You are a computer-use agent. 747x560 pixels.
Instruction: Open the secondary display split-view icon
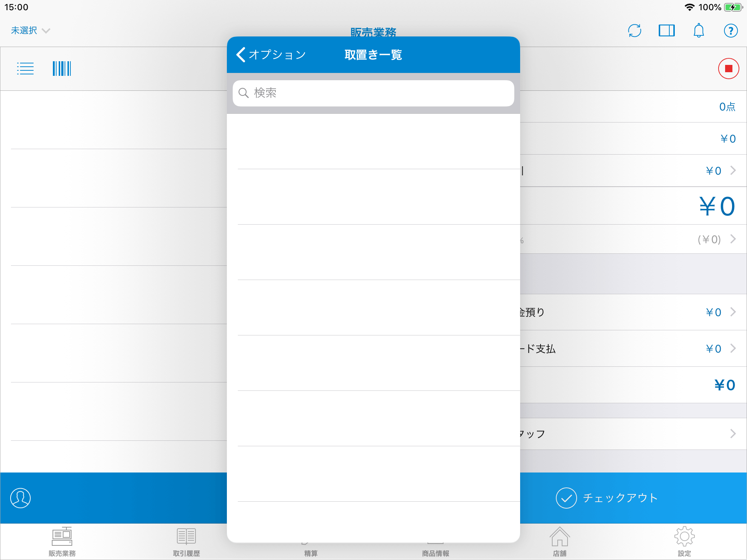pyautogui.click(x=667, y=31)
